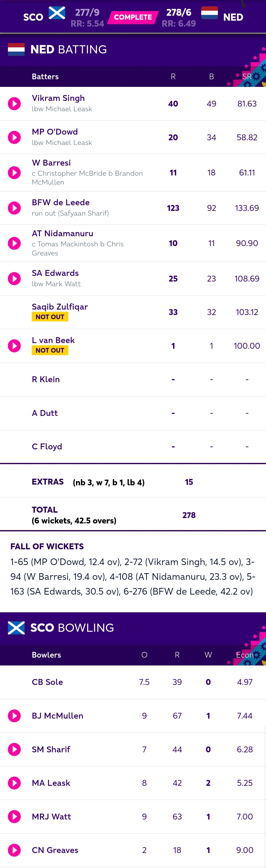Image resolution: width=266 pixels, height=868 pixels.
Task: Tap the Netherlands flag in score header
Action: coord(209,13)
